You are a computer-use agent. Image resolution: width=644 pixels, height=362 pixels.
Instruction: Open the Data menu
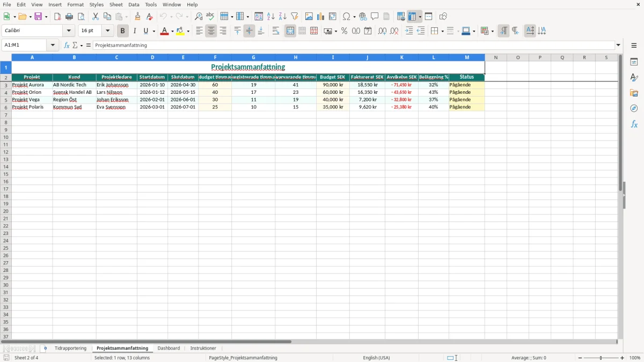[x=134, y=4]
